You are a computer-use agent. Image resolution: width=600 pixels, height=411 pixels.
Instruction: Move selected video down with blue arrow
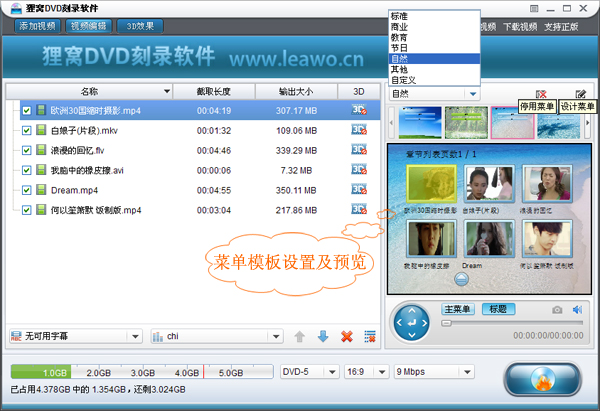coord(323,336)
